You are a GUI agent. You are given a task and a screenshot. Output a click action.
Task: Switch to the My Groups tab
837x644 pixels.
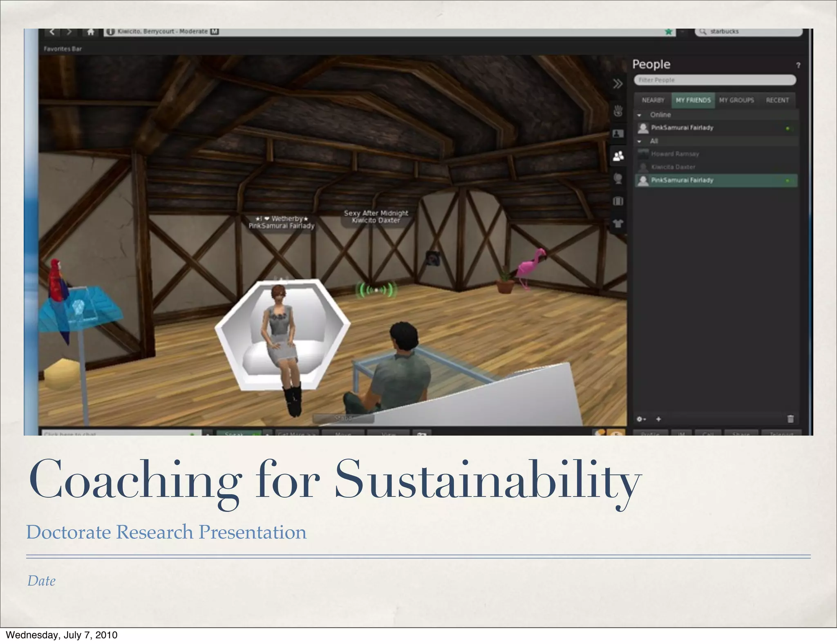pos(736,100)
